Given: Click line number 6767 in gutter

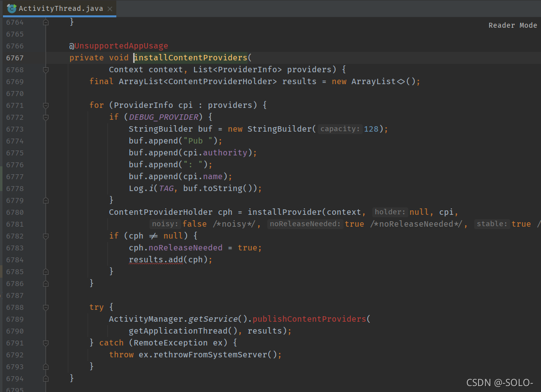Looking at the screenshot, I should (15, 58).
